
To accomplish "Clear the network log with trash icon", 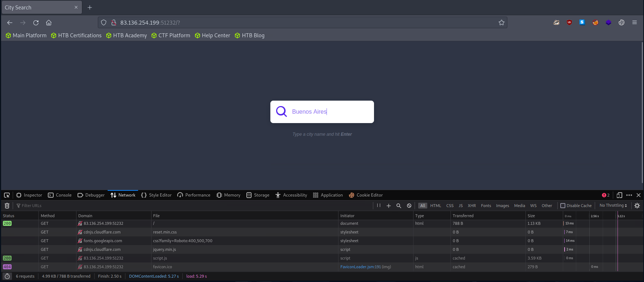I will pos(7,206).
